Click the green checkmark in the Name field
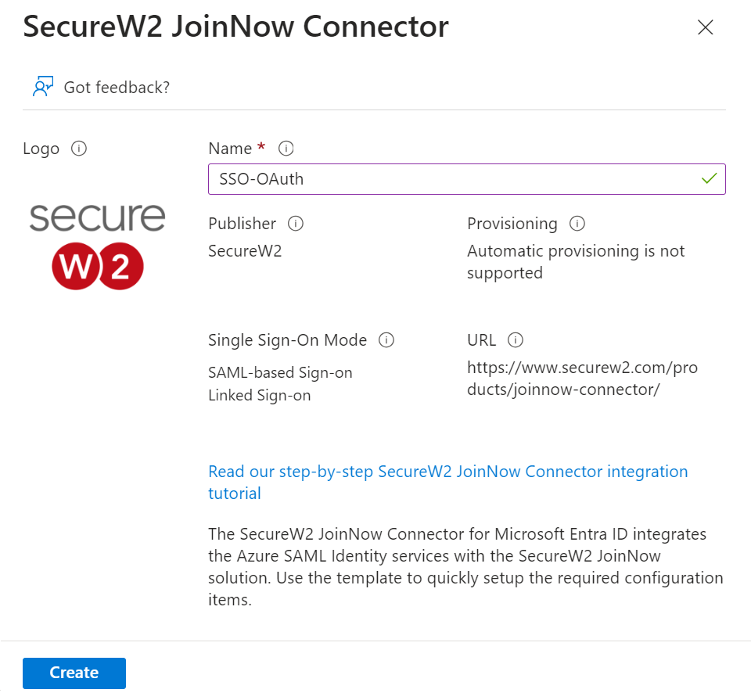The image size is (751, 700). [709, 179]
